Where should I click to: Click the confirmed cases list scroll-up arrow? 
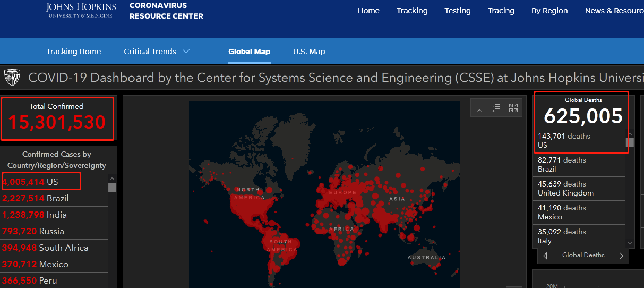111,179
